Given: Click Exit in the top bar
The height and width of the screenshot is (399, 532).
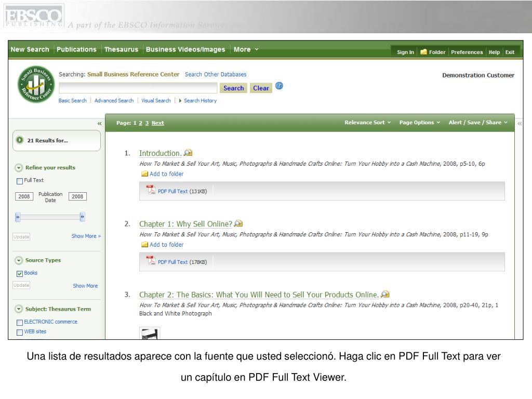Looking at the screenshot, I should [x=510, y=52].
